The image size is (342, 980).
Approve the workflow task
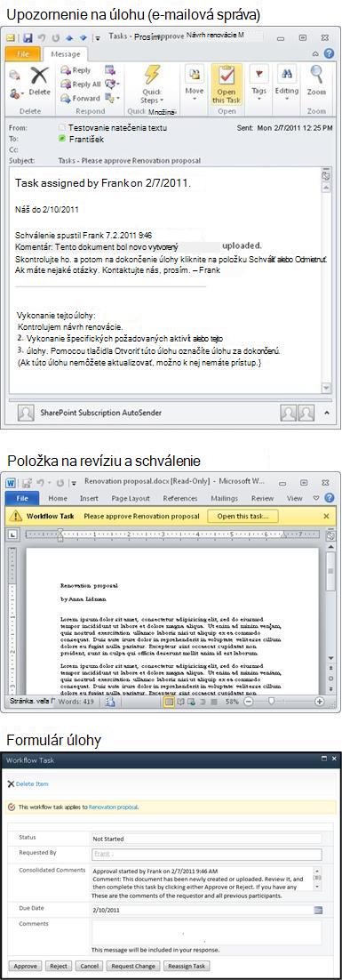25,966
